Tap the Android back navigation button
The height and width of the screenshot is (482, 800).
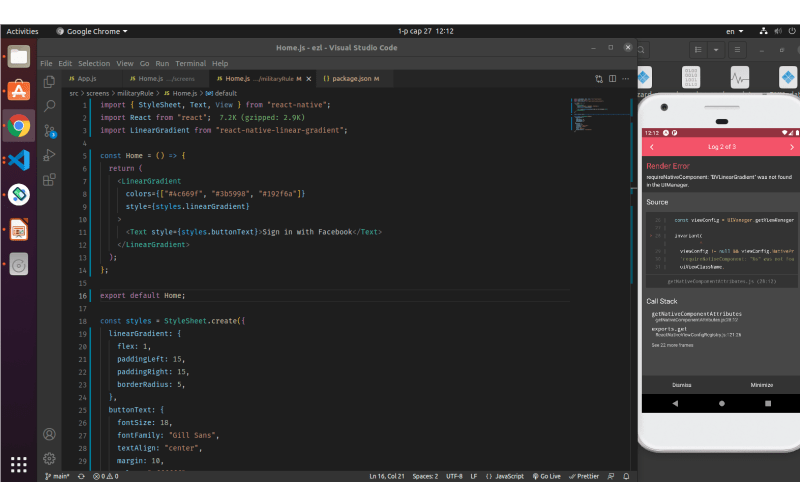pos(675,403)
